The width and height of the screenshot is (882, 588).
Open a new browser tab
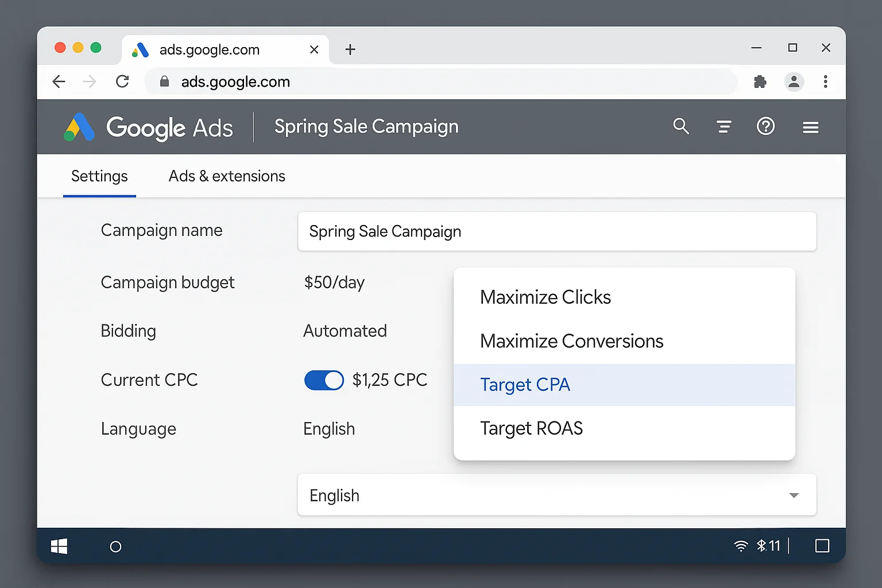pos(350,49)
